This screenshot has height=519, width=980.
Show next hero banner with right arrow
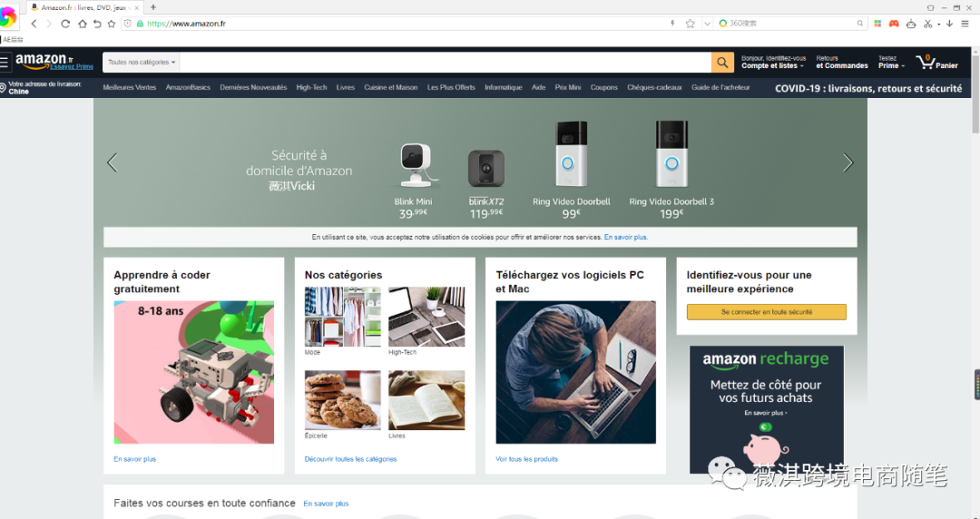coord(848,162)
